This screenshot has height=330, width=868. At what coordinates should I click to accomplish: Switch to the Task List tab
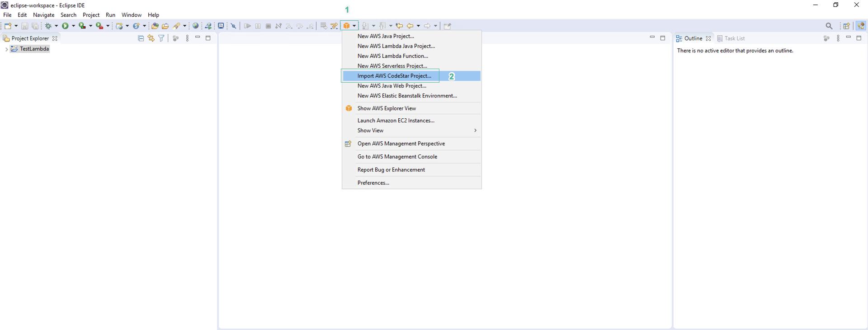731,38
